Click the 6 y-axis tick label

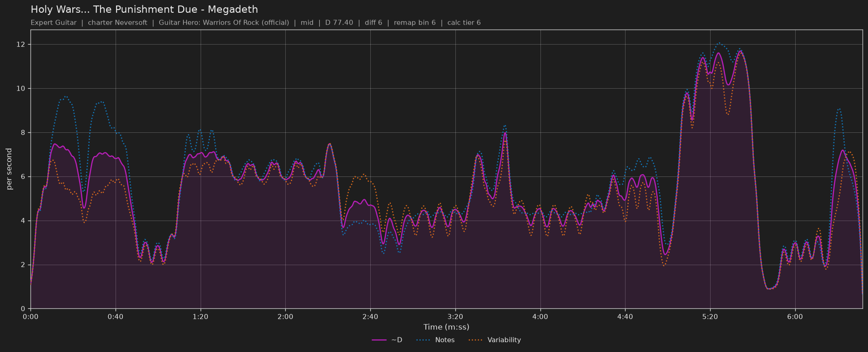coord(23,177)
